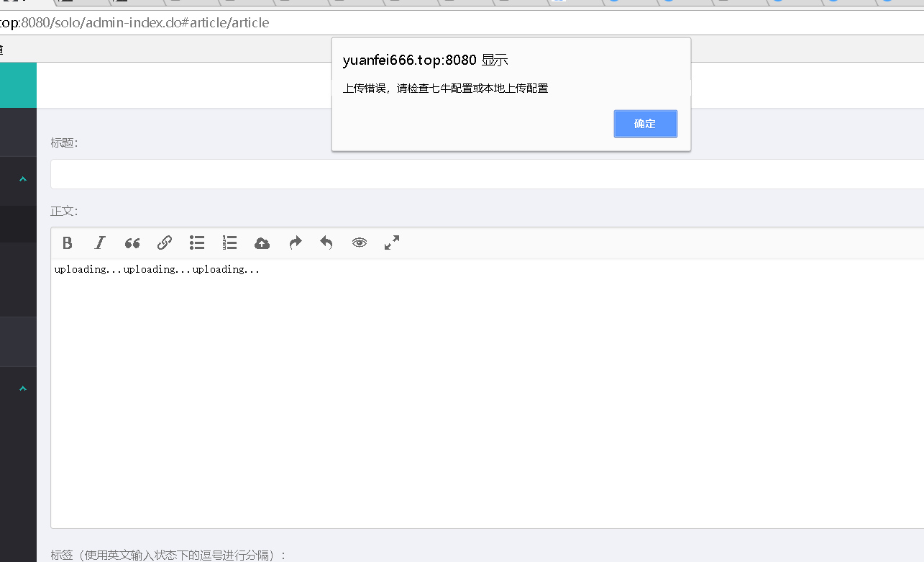Switch the editor to fullscreen mode
The height and width of the screenshot is (562, 924).
coord(392,243)
